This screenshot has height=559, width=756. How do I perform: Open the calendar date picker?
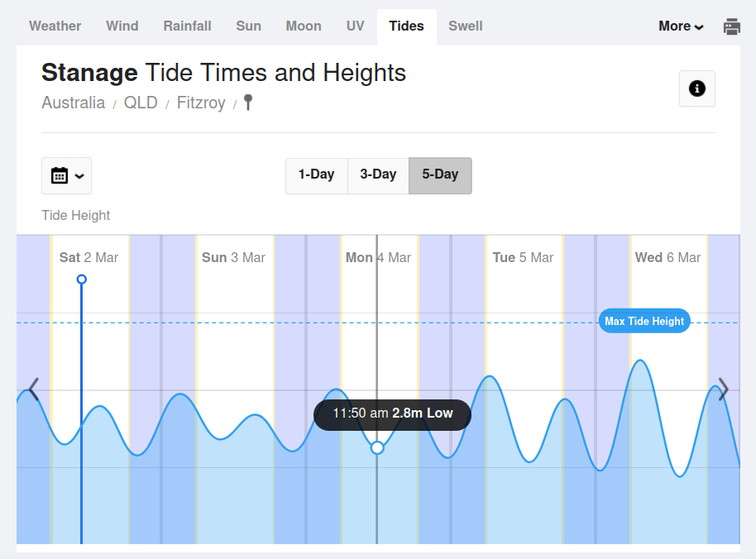tap(66, 175)
